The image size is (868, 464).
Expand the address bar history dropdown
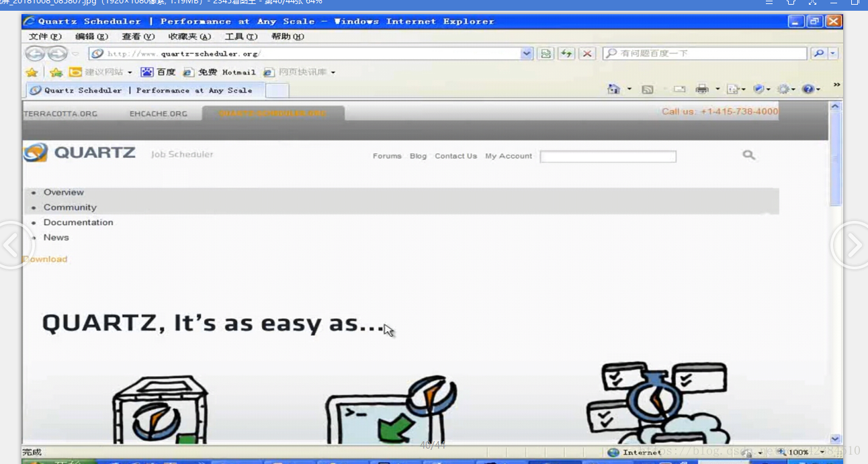click(527, 54)
